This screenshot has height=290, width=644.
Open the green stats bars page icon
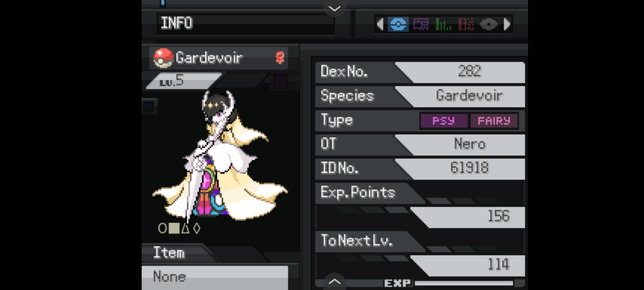click(x=443, y=25)
